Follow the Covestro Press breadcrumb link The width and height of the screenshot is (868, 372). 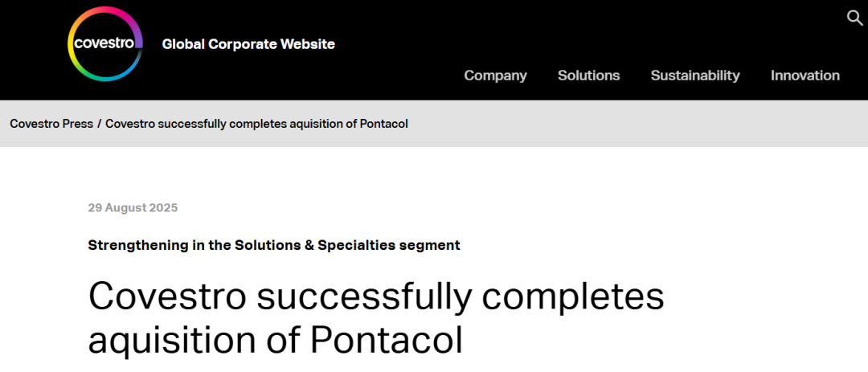[51, 124]
